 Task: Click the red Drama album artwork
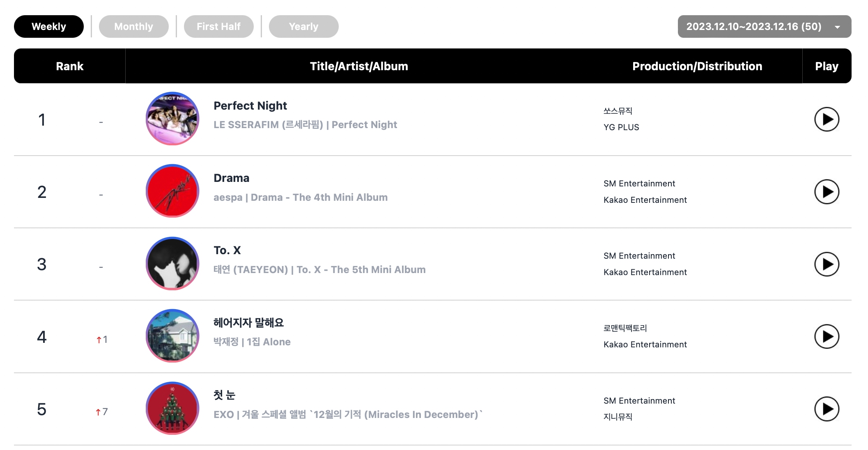(x=172, y=191)
